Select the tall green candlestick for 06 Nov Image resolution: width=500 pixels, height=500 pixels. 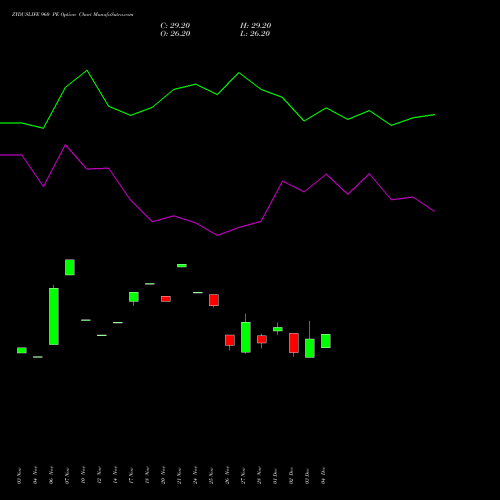[x=54, y=316]
